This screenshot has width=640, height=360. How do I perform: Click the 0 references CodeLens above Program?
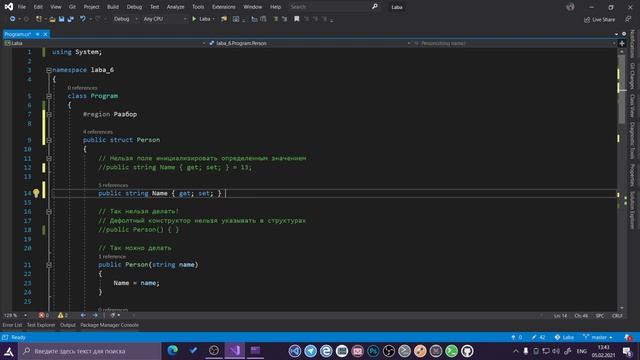[82, 88]
